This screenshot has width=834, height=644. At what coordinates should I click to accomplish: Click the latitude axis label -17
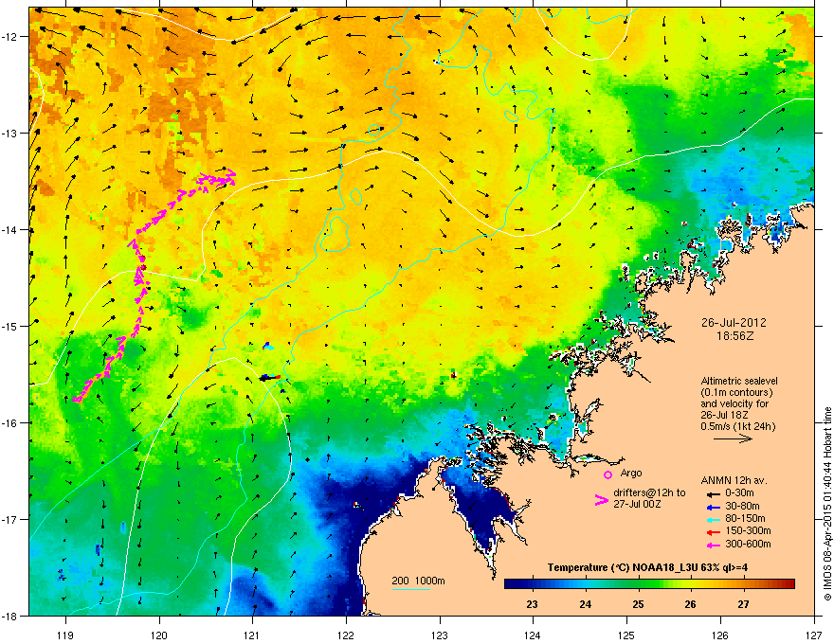pos(10,519)
